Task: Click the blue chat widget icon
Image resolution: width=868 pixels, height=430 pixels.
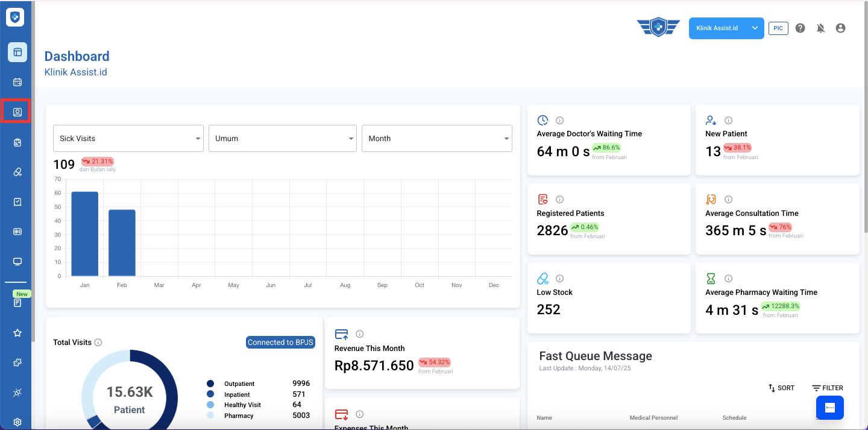Action: tap(829, 408)
